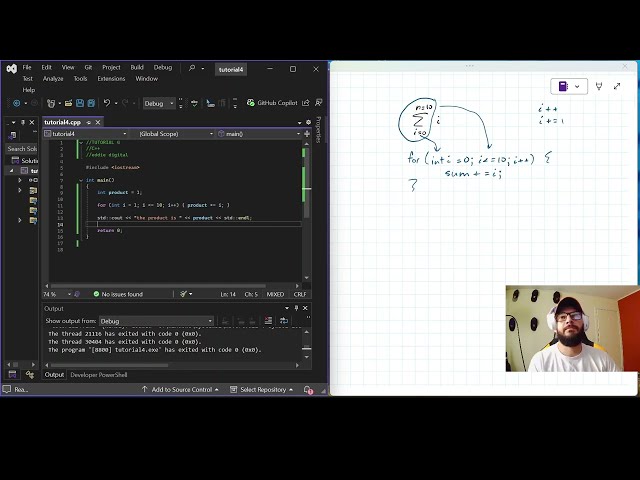Open the Window menu

pos(147,78)
